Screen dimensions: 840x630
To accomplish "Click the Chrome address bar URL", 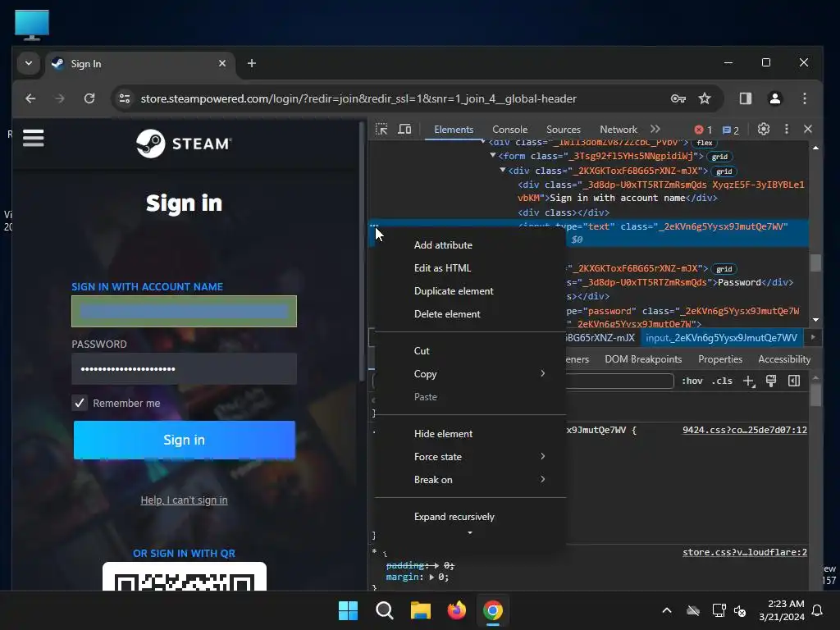I will pyautogui.click(x=358, y=98).
